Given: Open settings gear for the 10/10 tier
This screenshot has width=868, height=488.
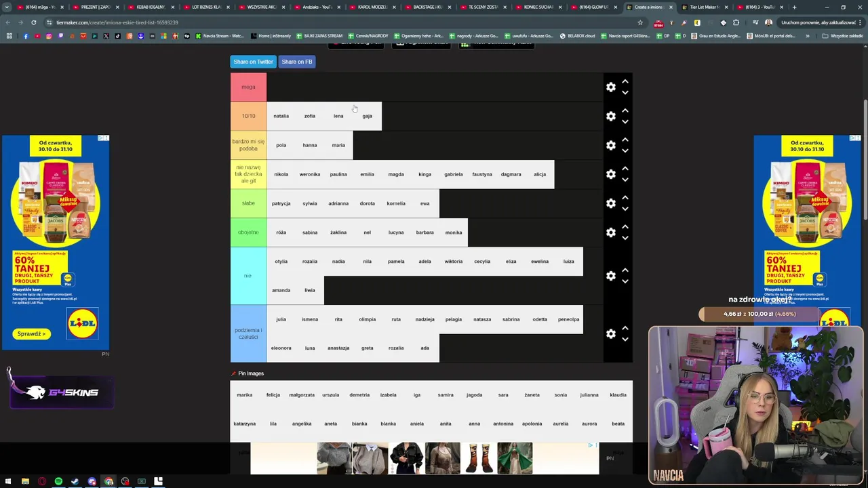Looking at the screenshot, I should 610,116.
